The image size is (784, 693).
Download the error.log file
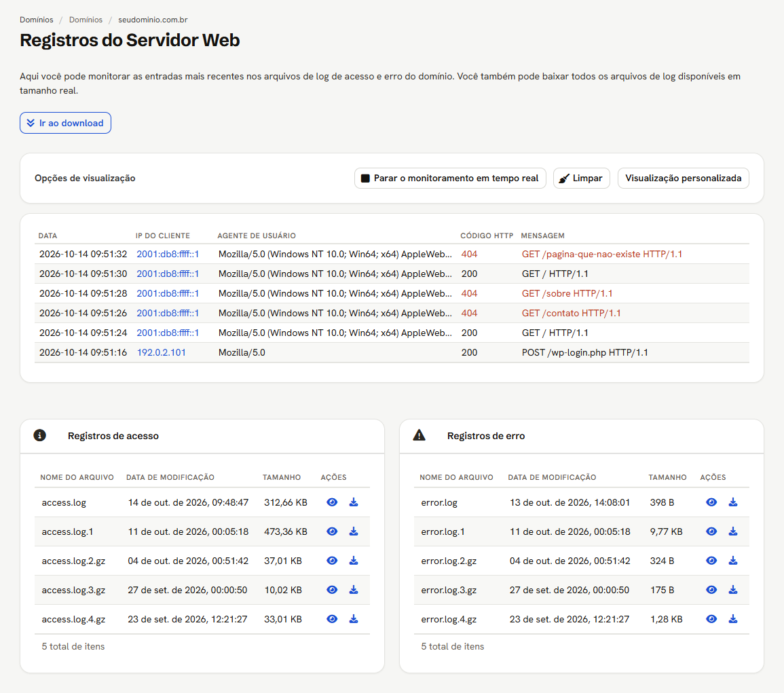[x=733, y=502]
